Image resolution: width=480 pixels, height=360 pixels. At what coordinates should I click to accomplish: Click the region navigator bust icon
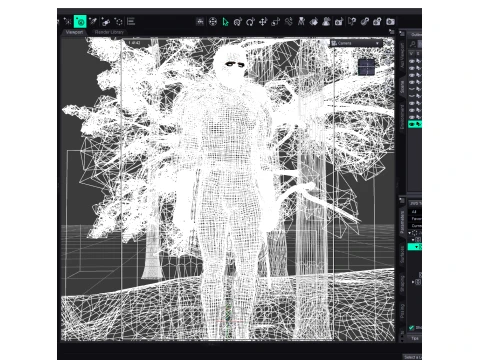coord(326,22)
